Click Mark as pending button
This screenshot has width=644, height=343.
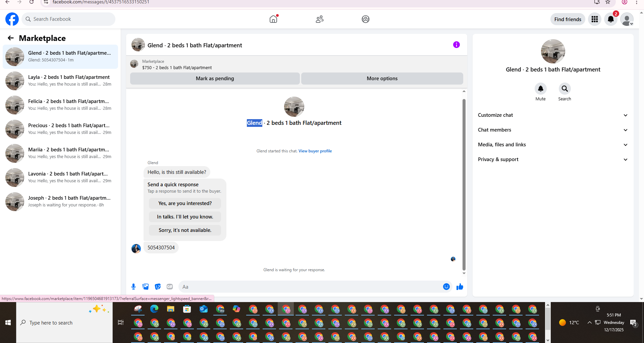[215, 79]
